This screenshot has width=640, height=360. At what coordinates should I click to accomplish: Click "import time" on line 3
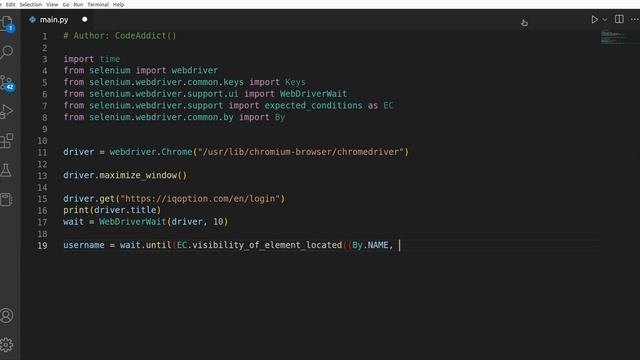pos(91,59)
